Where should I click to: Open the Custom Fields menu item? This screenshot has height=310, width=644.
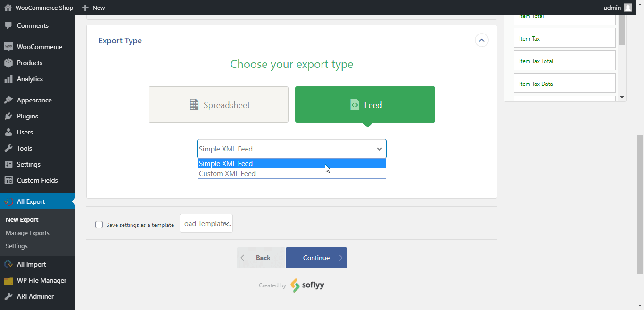(x=38, y=180)
